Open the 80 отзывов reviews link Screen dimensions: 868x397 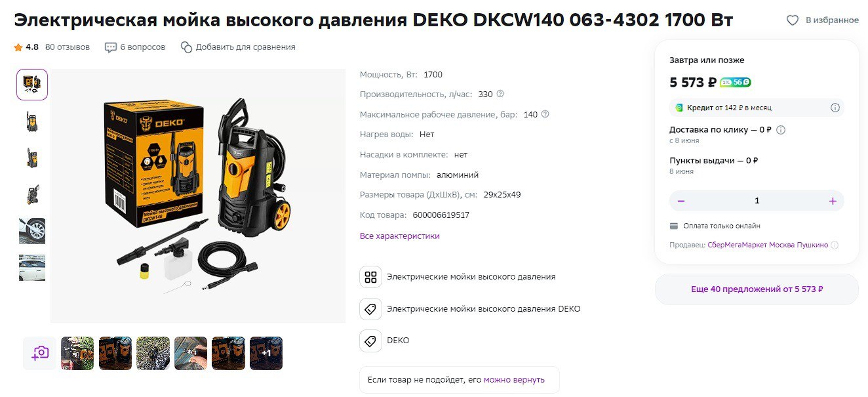68,47
